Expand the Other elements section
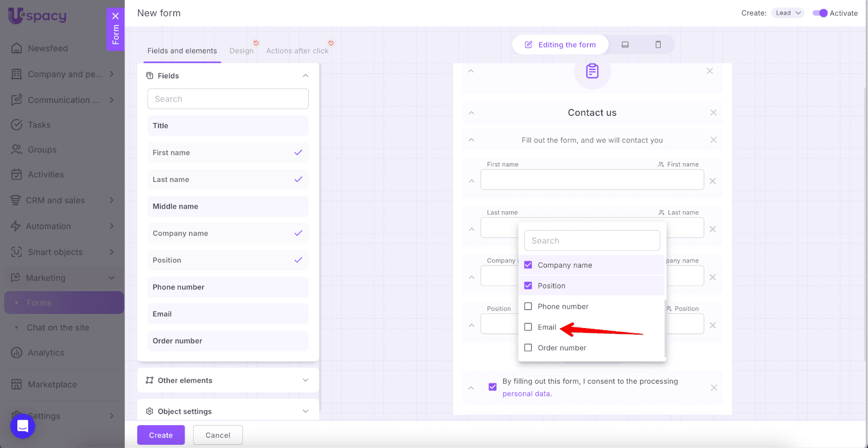This screenshot has height=448, width=868. 305,380
